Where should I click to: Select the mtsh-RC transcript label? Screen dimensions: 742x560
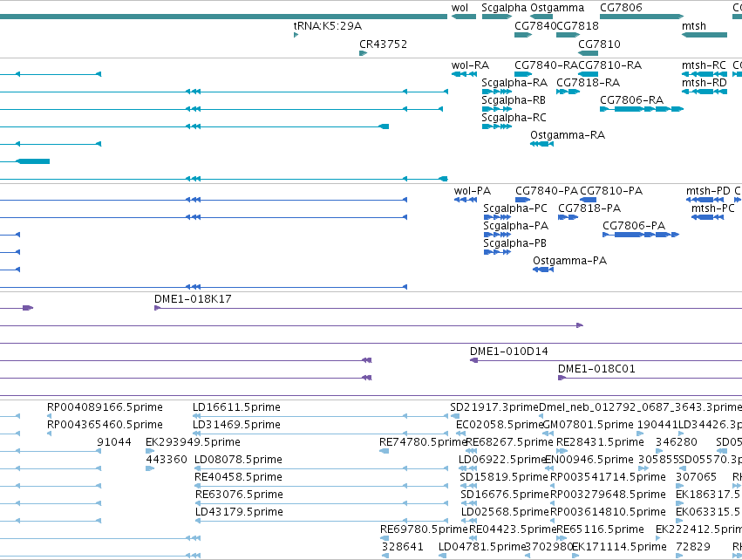[x=704, y=65]
